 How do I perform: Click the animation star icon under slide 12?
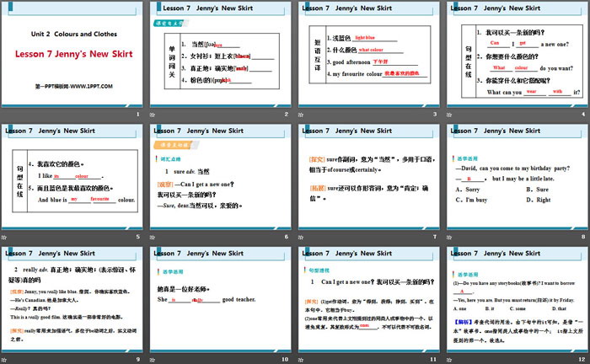[449, 360]
